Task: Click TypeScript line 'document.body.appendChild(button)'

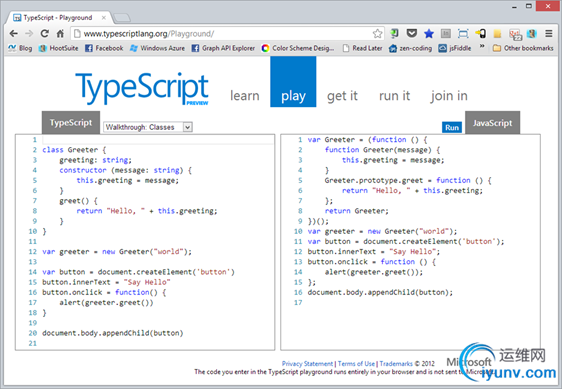Action: point(113,333)
